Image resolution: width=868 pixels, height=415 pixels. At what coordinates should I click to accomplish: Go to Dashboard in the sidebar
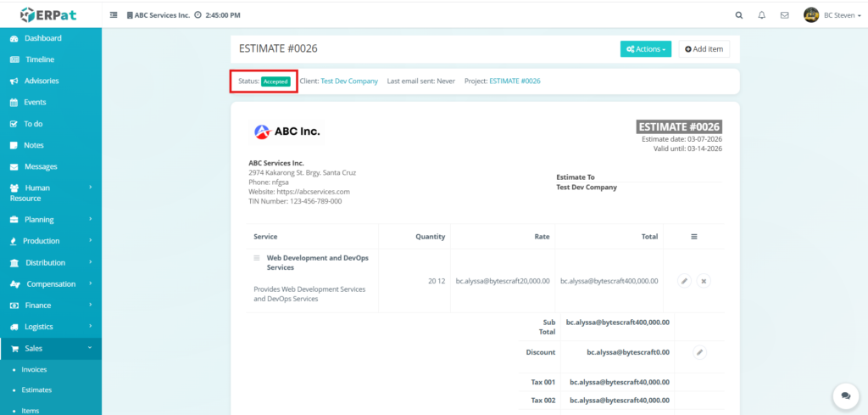point(42,38)
